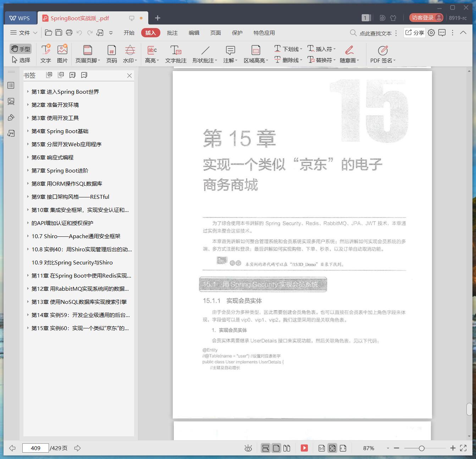Switch to the 批注 ribbon tab
Viewport: 476px width, 459px height.
click(172, 33)
